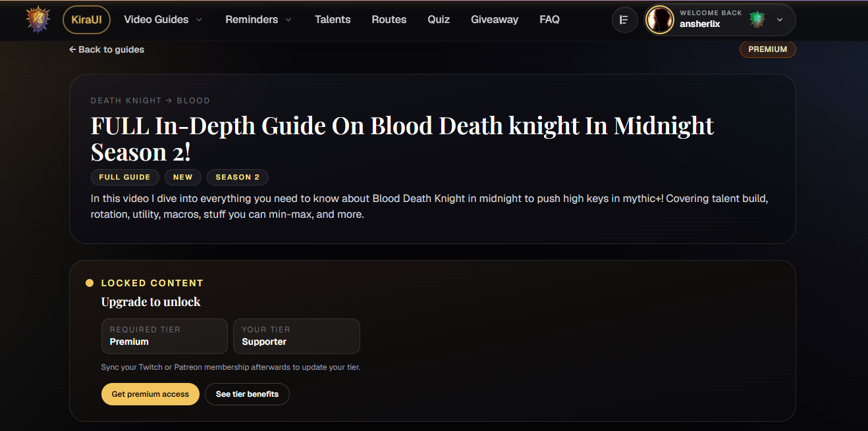This screenshot has height=431, width=868.
Task: Click the LOCKED CONTENT label
Action: click(152, 283)
